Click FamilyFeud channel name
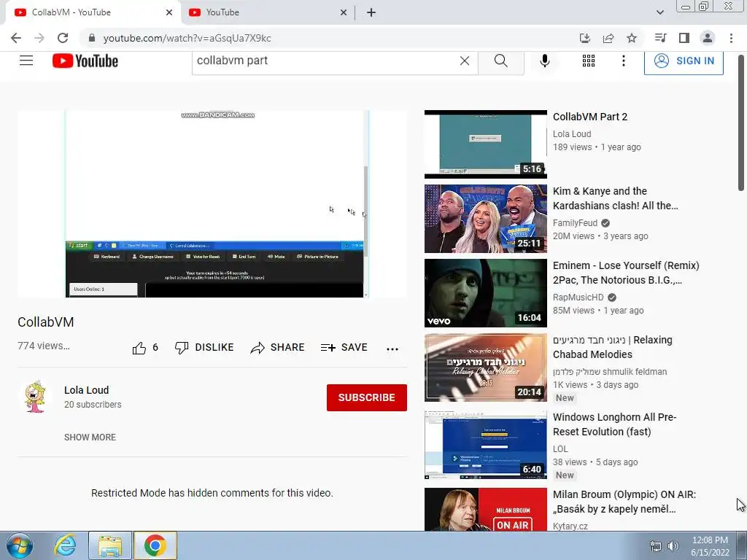 pos(575,223)
